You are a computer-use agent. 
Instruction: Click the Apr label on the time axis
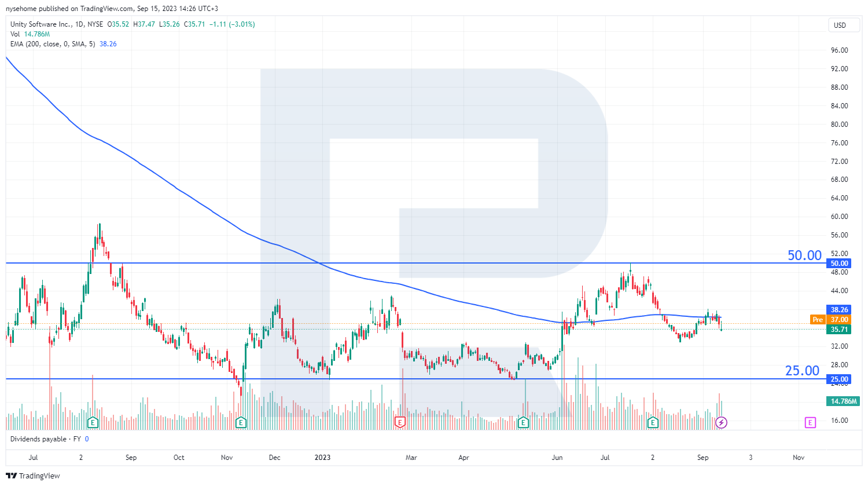[464, 458]
